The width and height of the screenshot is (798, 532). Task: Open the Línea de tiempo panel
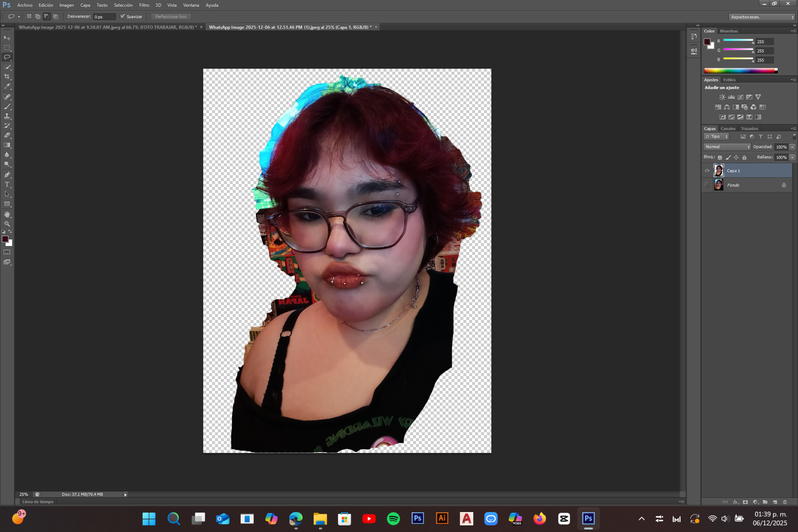point(38,502)
